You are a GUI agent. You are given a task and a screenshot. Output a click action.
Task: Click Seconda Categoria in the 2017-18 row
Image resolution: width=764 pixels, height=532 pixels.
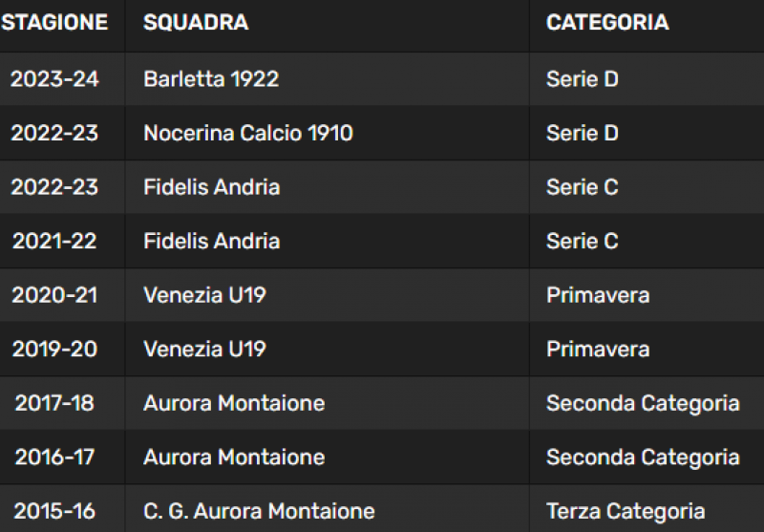tap(643, 403)
